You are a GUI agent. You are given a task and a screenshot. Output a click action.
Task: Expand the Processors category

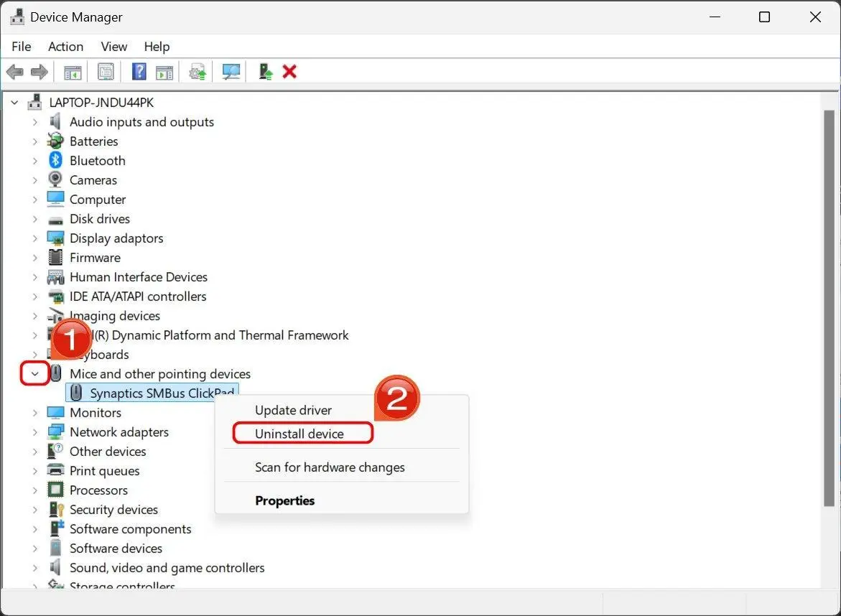35,490
